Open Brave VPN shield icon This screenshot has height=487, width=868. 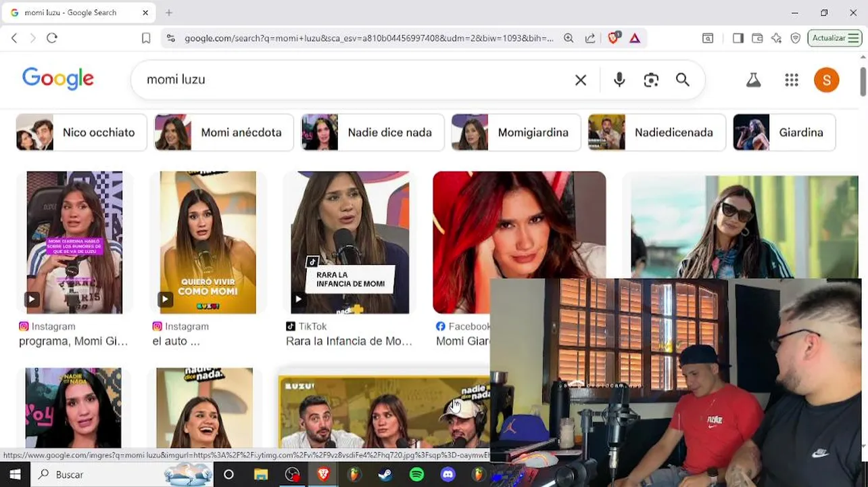coord(796,39)
